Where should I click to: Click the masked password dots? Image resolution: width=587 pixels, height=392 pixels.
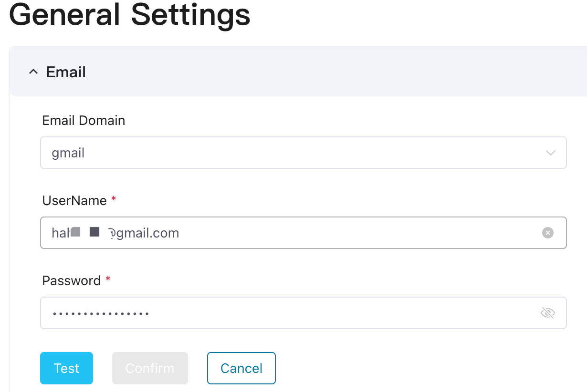tap(101, 314)
